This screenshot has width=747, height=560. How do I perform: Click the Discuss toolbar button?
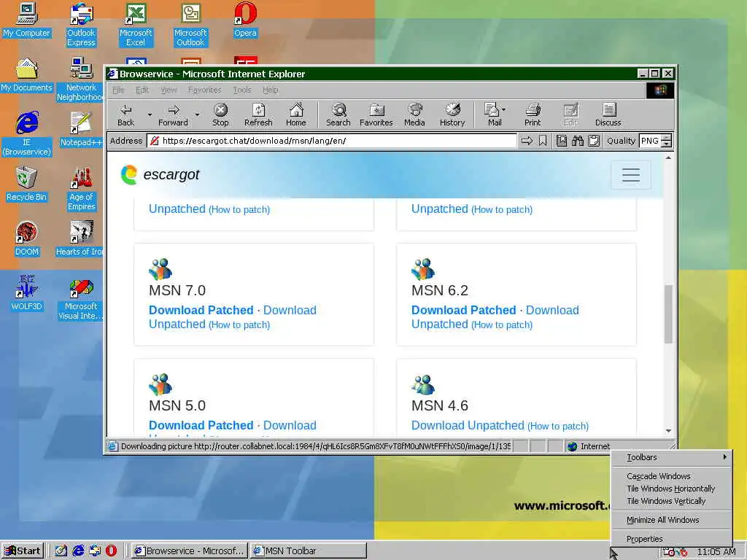(x=608, y=114)
